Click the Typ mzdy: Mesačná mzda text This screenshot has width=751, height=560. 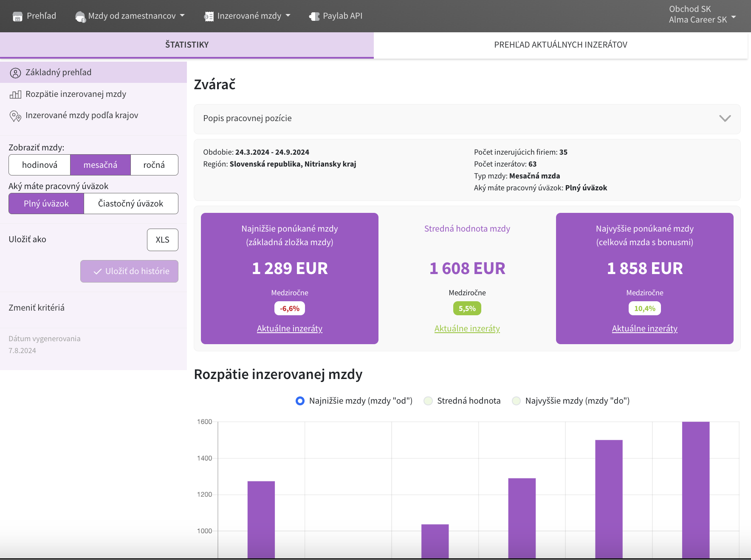tap(517, 176)
